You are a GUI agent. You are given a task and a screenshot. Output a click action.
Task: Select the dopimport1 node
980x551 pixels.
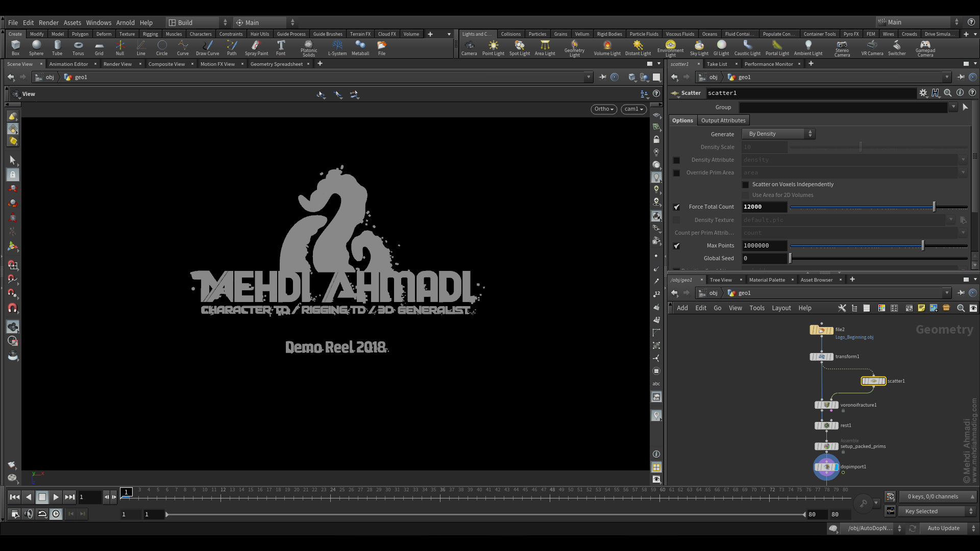click(x=826, y=467)
